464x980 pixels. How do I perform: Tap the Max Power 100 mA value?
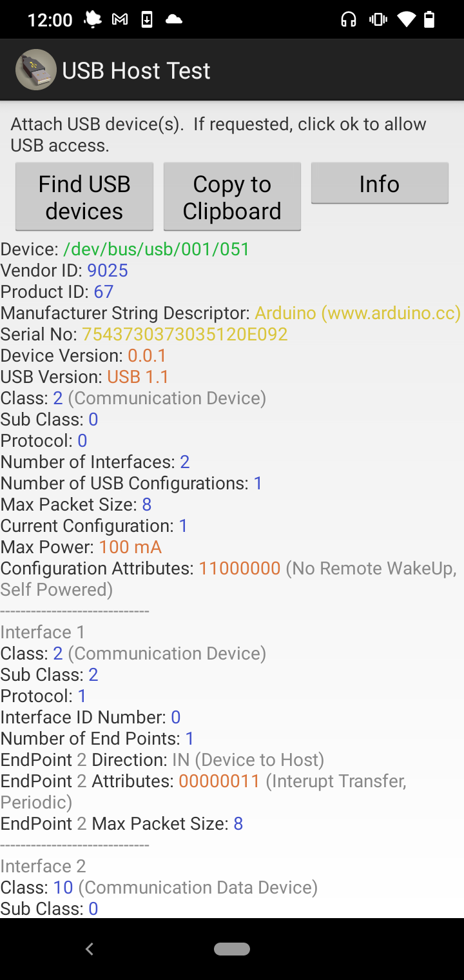130,547
